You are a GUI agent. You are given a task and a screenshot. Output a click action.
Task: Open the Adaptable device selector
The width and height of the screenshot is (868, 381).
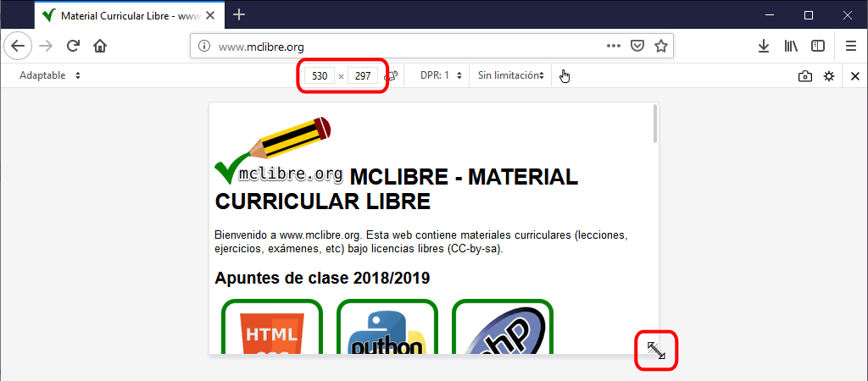pyautogui.click(x=50, y=75)
